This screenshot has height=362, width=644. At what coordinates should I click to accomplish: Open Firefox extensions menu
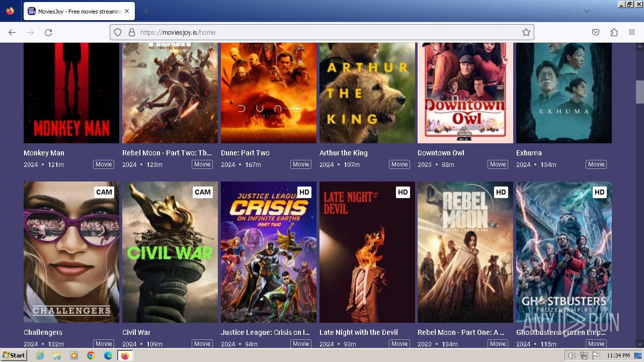(614, 32)
